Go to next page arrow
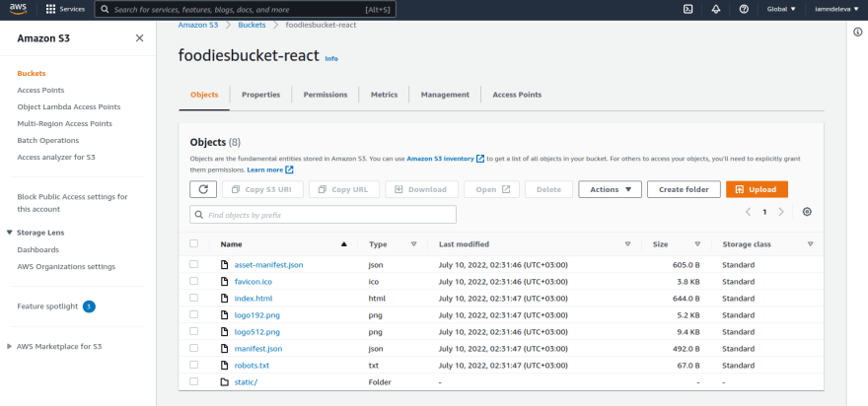This screenshot has width=868, height=406. pyautogui.click(x=781, y=212)
